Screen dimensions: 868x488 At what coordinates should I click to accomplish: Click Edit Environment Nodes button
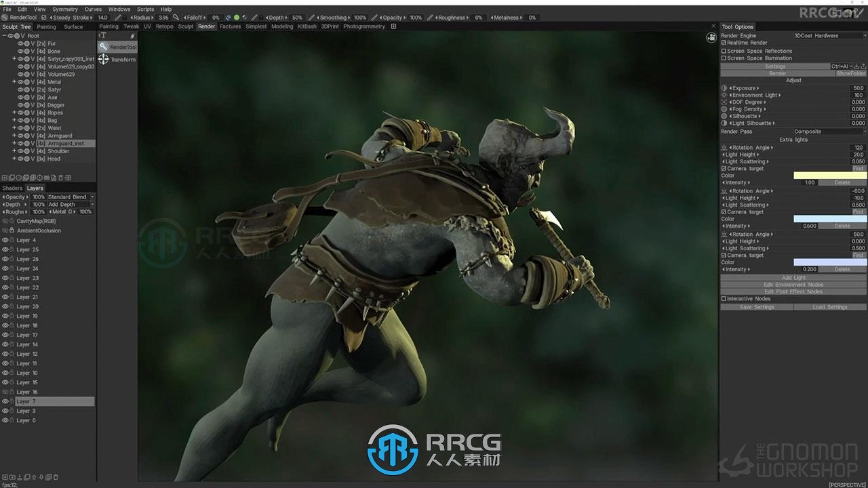(x=793, y=285)
